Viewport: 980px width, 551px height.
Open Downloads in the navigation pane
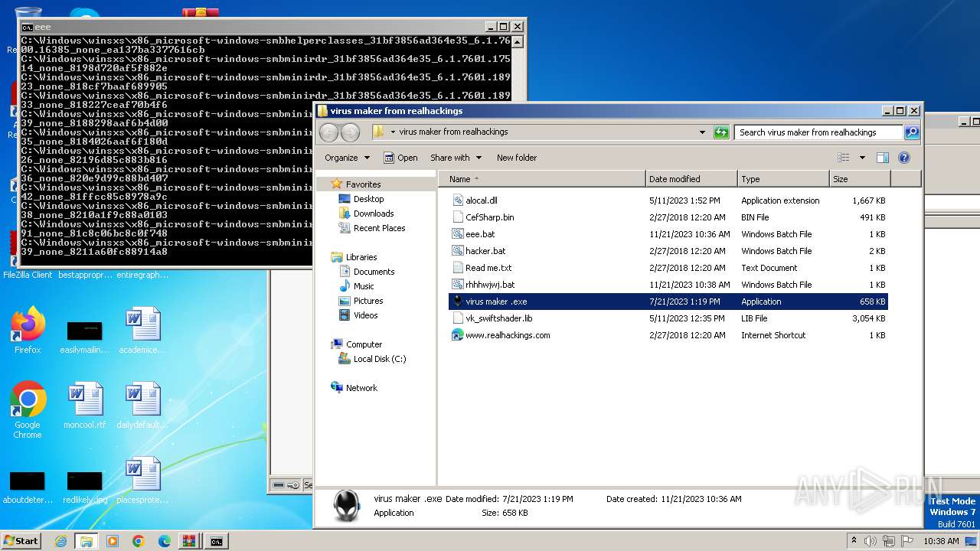[x=374, y=214]
